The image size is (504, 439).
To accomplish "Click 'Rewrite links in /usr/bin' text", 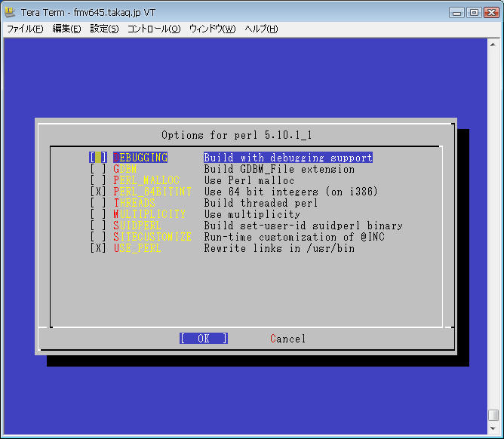I will coord(279,248).
